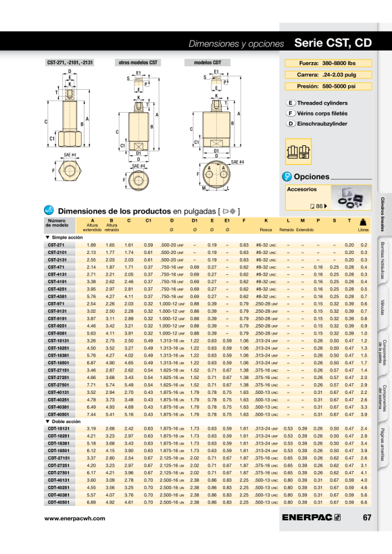Click the circled D language marker
This screenshot has width=392, height=554.
click(290, 124)
